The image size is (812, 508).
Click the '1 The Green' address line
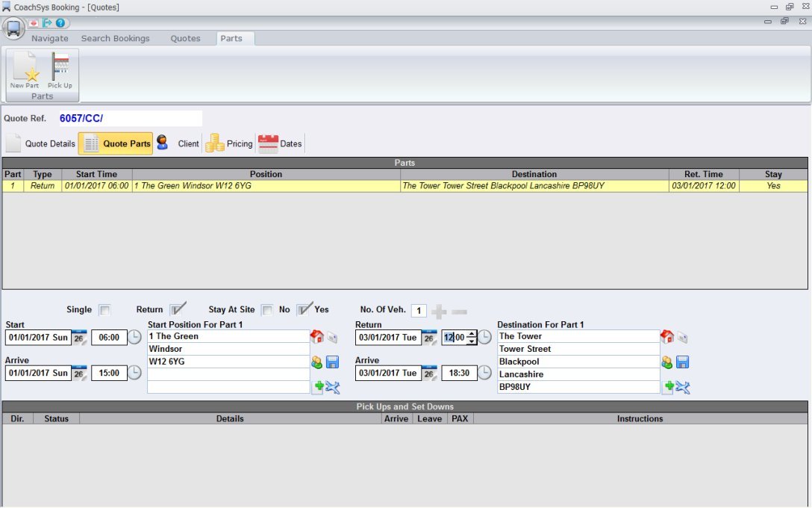228,336
